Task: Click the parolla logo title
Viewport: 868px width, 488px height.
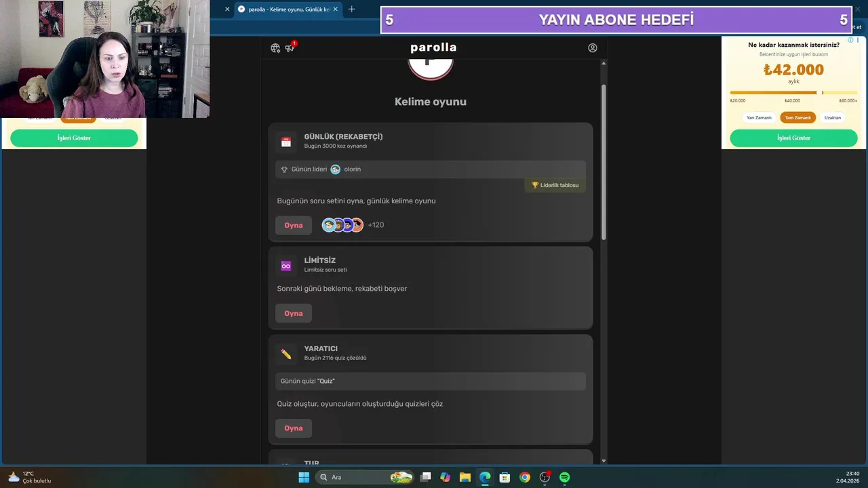Action: [433, 47]
